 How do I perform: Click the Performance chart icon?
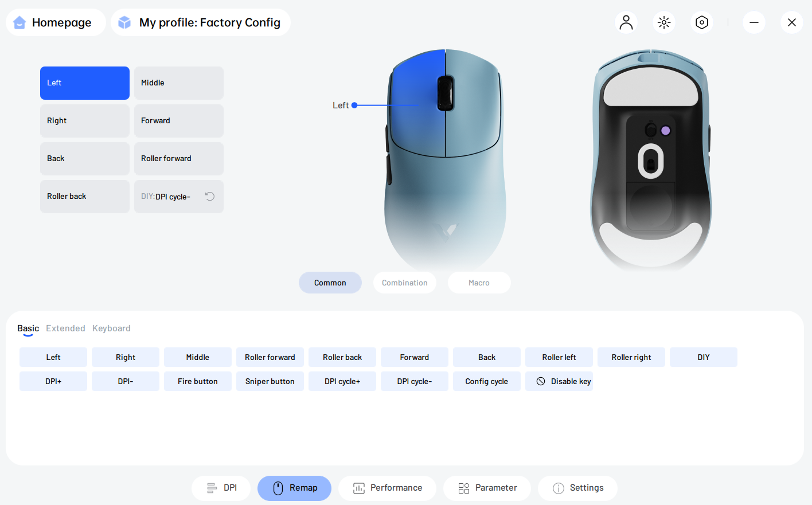coord(359,488)
